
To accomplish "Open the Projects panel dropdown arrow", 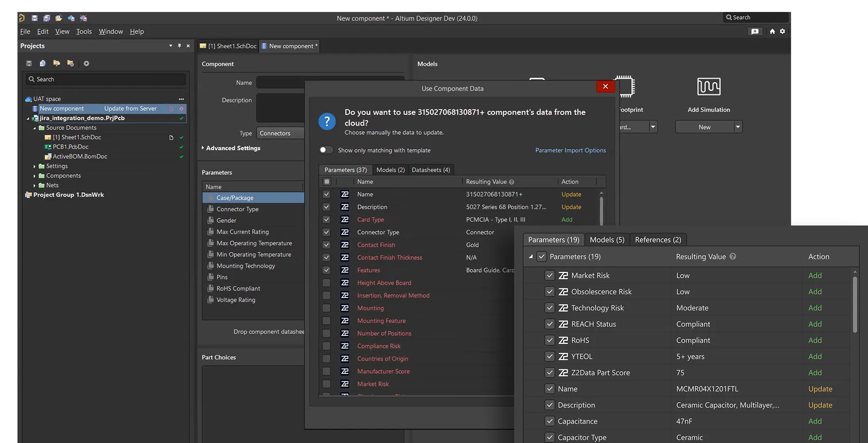I will (x=170, y=46).
